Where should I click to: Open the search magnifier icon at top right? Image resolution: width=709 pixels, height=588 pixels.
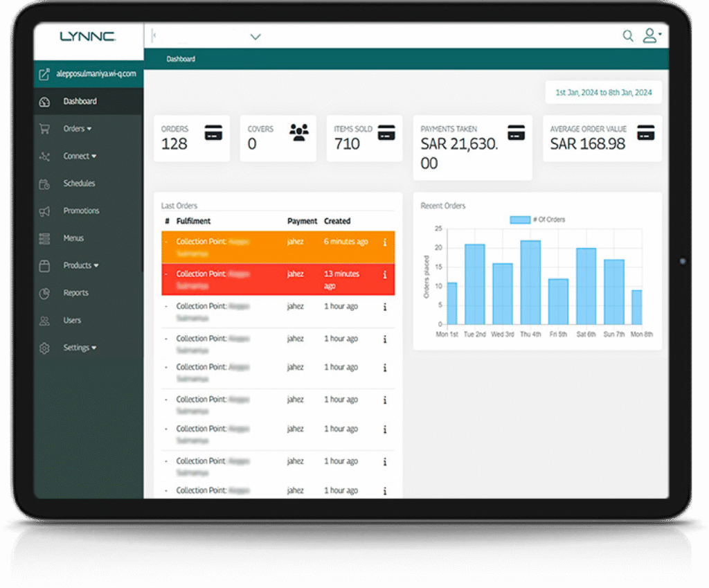[x=627, y=35]
